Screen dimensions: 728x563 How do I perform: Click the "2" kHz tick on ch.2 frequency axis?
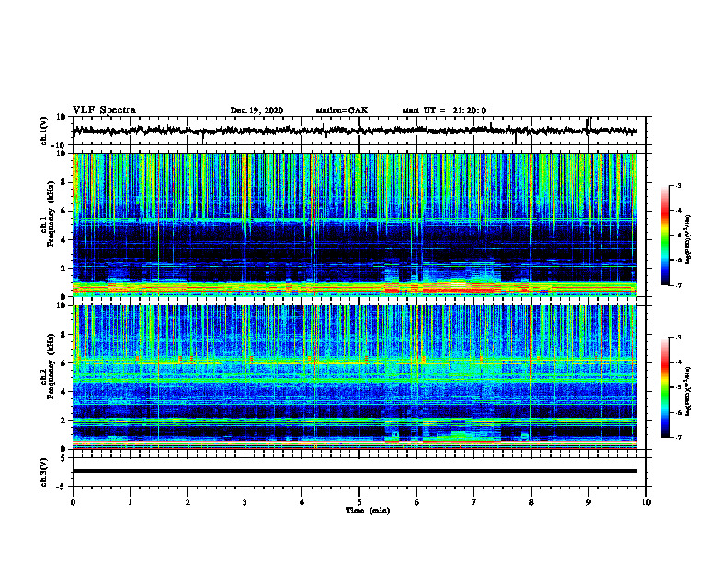(63, 420)
